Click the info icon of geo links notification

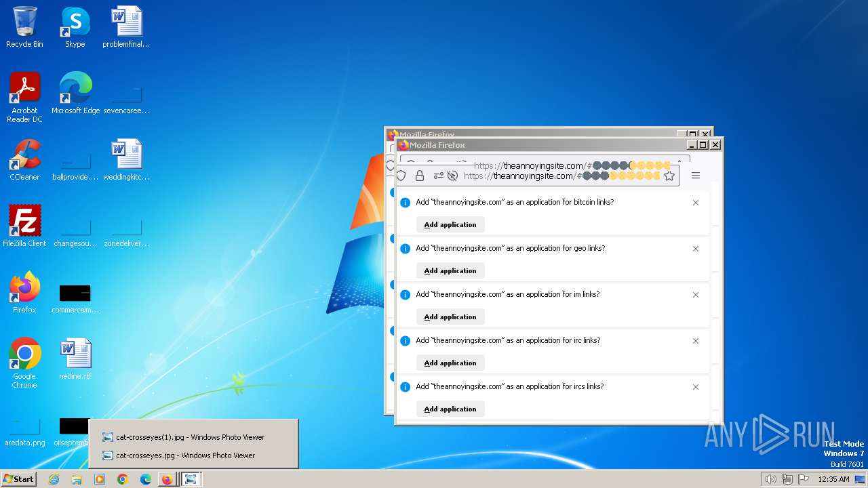point(406,249)
